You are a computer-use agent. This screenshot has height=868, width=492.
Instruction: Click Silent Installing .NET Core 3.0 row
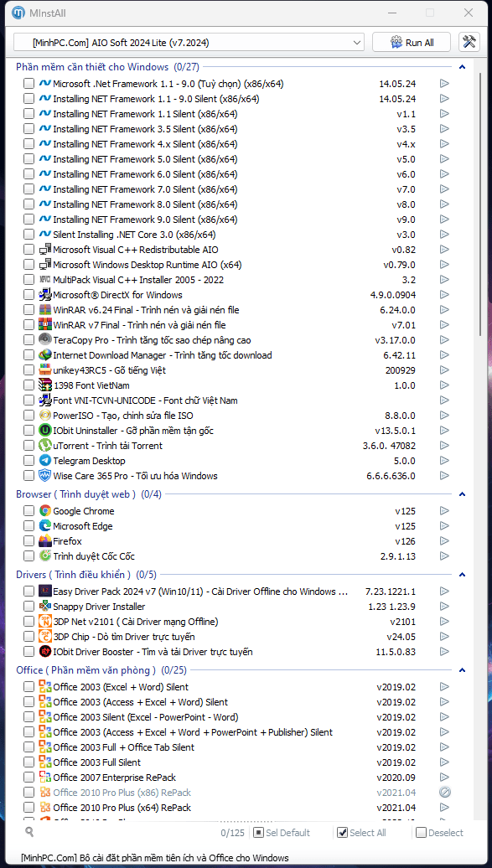coord(237,234)
